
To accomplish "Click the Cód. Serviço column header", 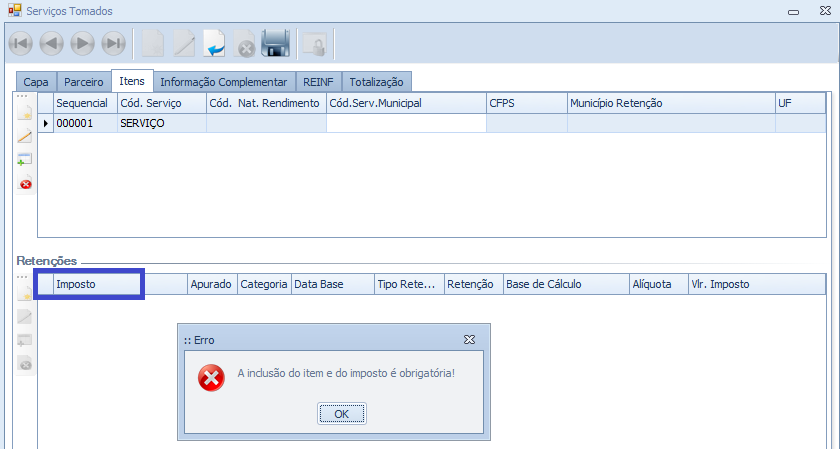I will point(162,103).
